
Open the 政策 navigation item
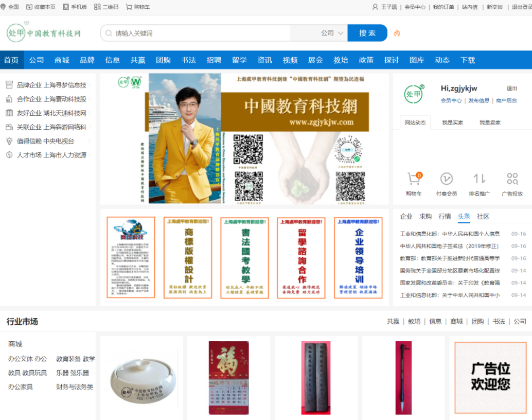pos(366,60)
